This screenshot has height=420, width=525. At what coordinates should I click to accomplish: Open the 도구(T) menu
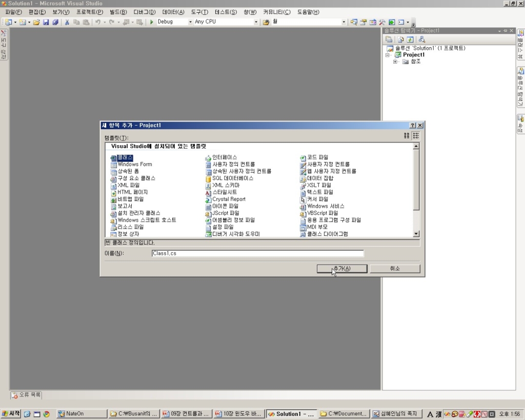[x=199, y=12]
